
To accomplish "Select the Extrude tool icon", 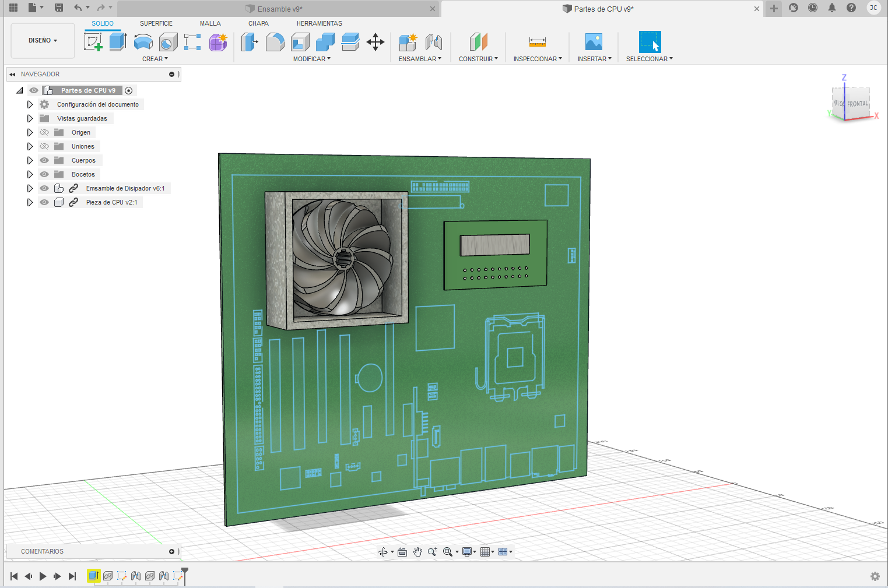I will point(118,42).
